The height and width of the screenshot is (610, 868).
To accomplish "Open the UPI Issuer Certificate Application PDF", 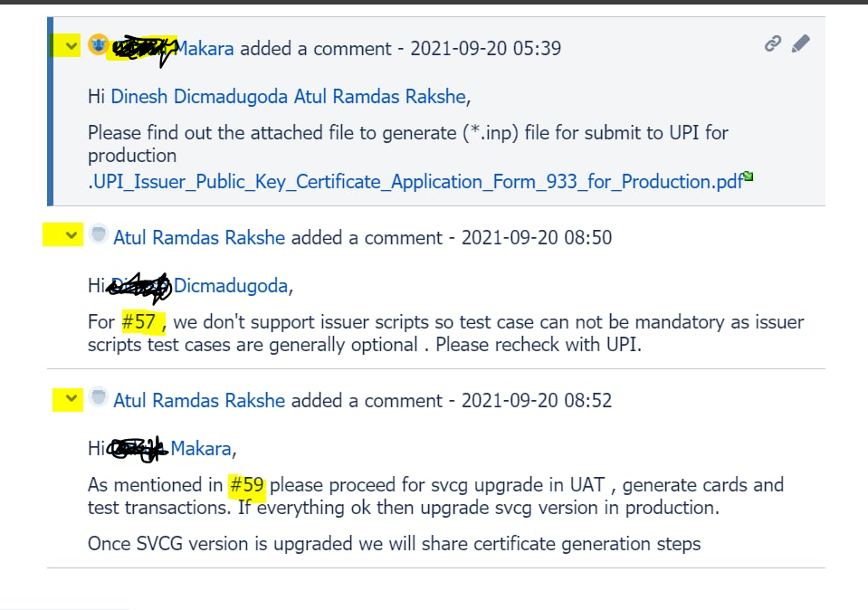I will click(412, 181).
